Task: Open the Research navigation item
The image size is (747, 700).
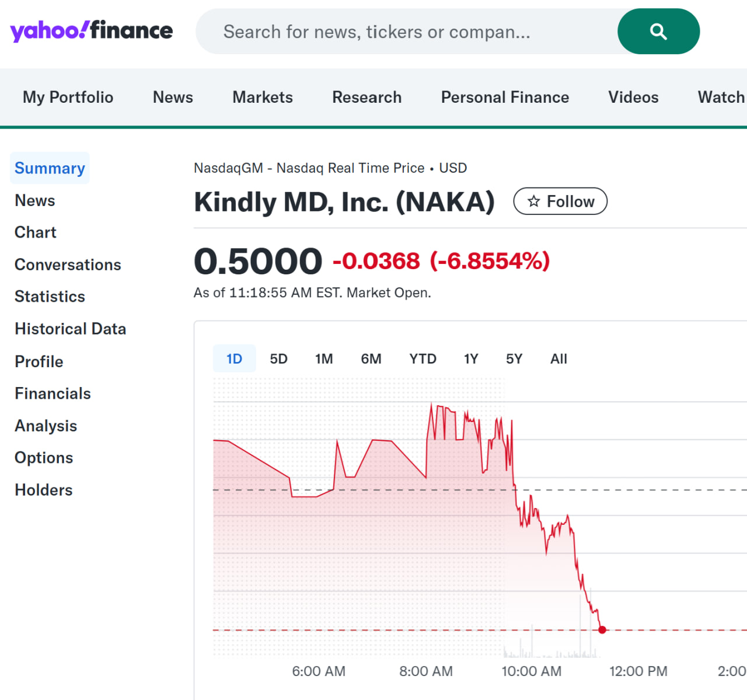Action: pos(366,97)
